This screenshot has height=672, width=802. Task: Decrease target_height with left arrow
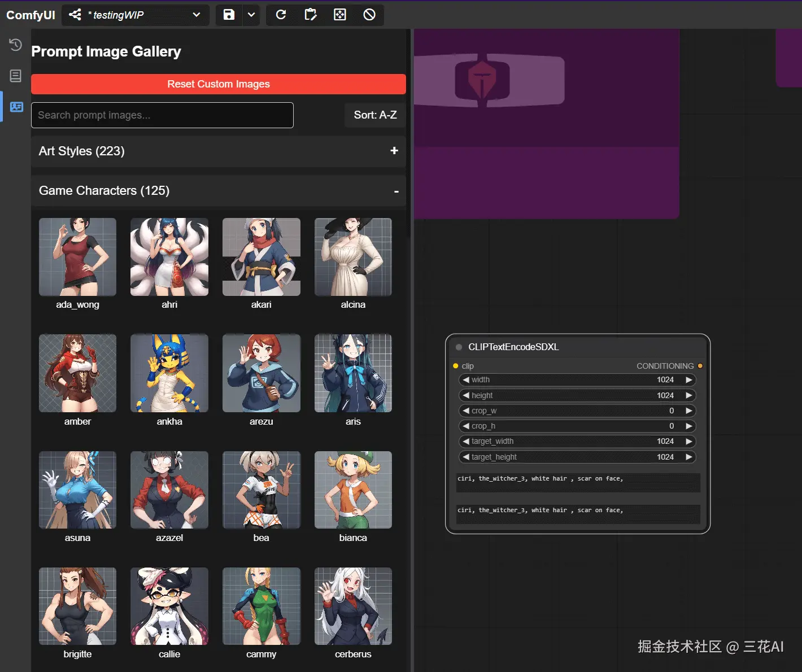466,457
